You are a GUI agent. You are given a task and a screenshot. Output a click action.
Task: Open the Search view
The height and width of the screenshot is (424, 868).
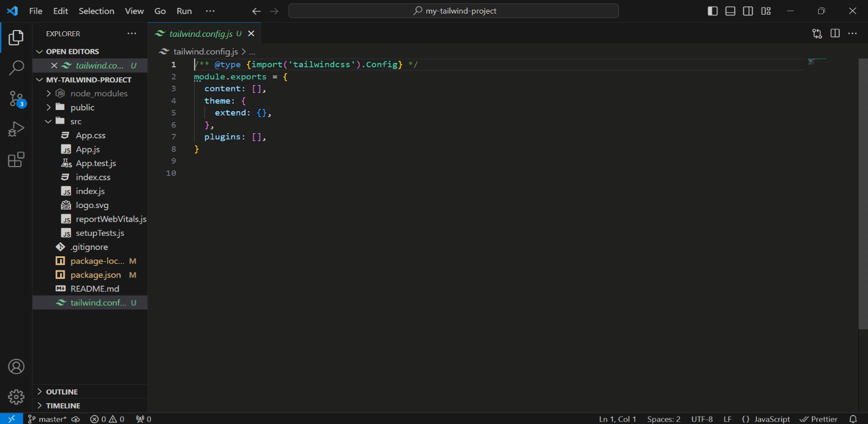click(16, 67)
